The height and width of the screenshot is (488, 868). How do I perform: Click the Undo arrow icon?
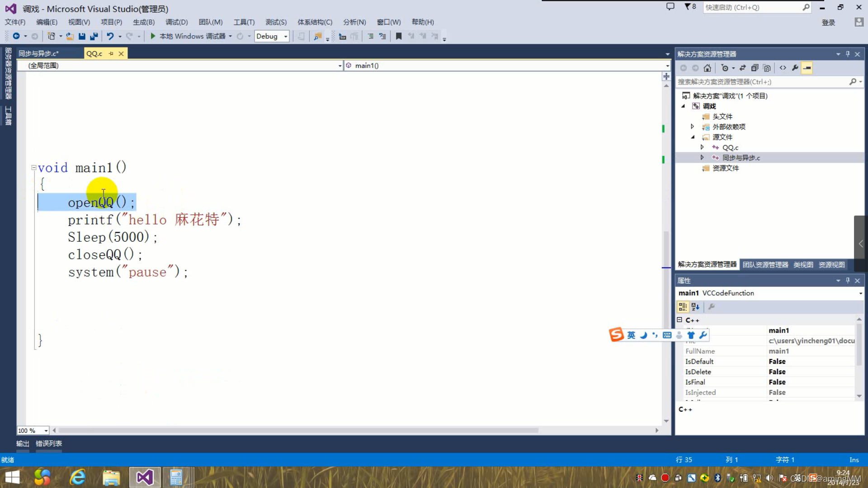coord(110,36)
